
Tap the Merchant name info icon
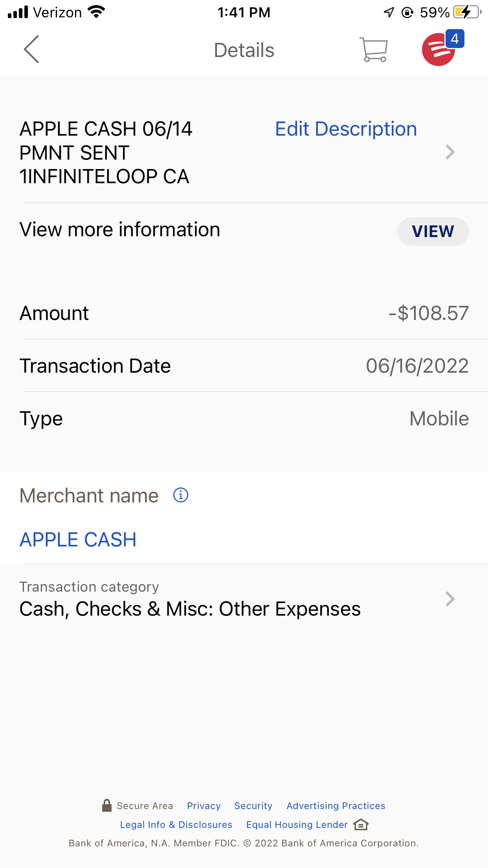tap(181, 495)
